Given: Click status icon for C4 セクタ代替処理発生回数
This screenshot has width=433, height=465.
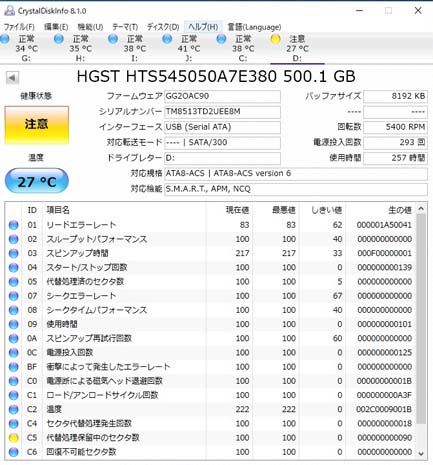Looking at the screenshot, I should 14,424.
